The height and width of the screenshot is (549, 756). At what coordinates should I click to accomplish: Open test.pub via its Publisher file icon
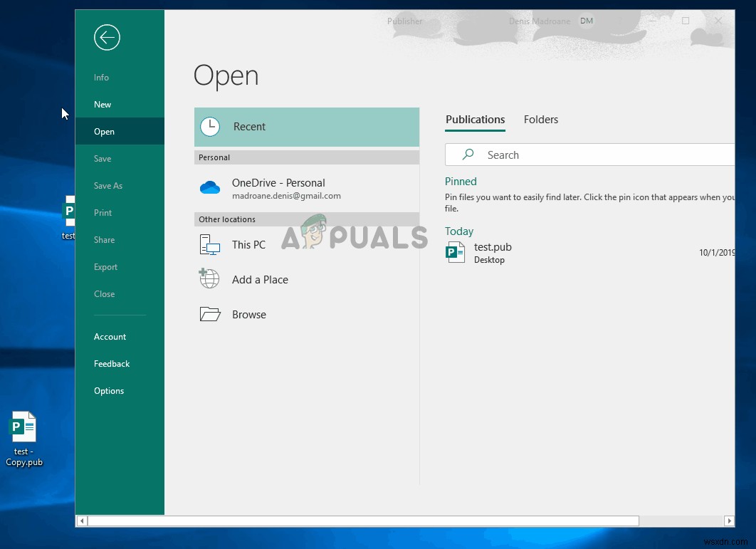456,252
